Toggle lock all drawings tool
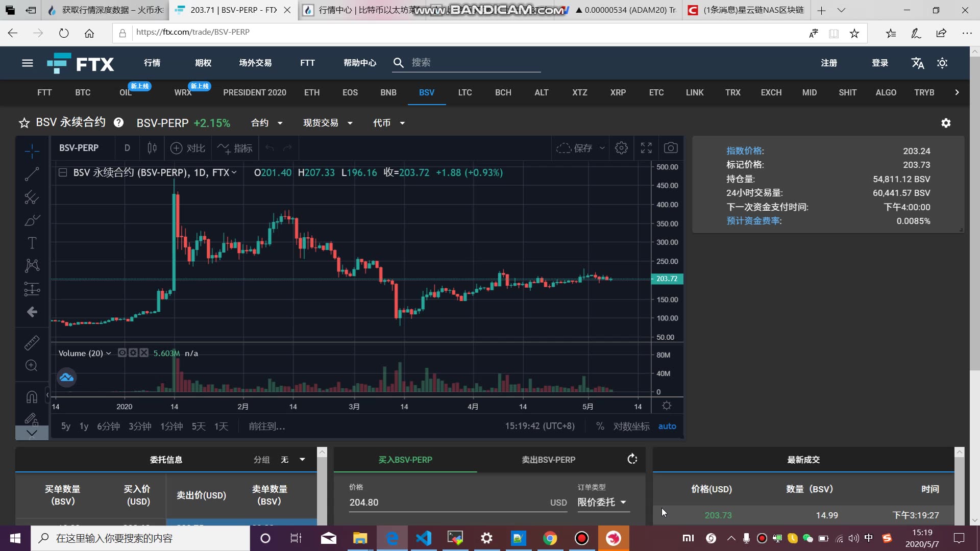This screenshot has width=980, height=551. click(32, 419)
